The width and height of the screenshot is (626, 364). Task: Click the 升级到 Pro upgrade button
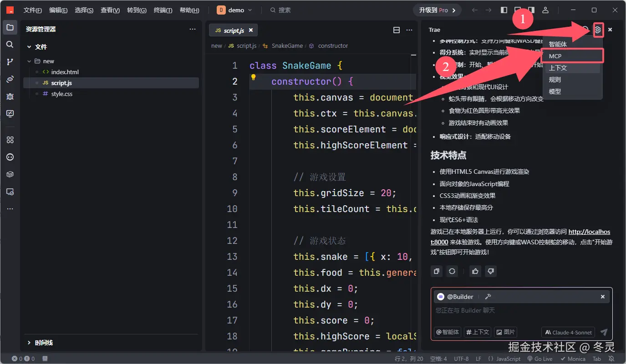437,10
